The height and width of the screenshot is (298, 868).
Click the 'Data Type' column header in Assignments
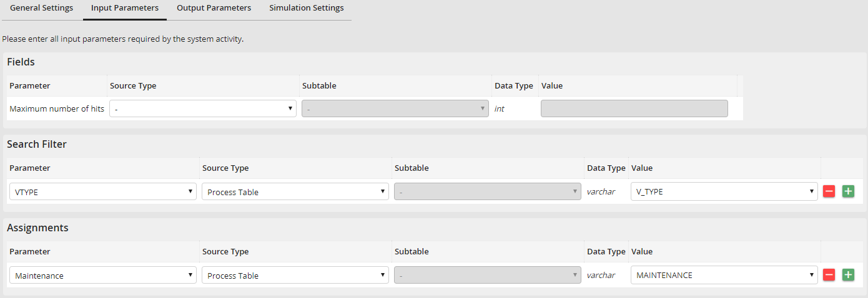(606, 251)
